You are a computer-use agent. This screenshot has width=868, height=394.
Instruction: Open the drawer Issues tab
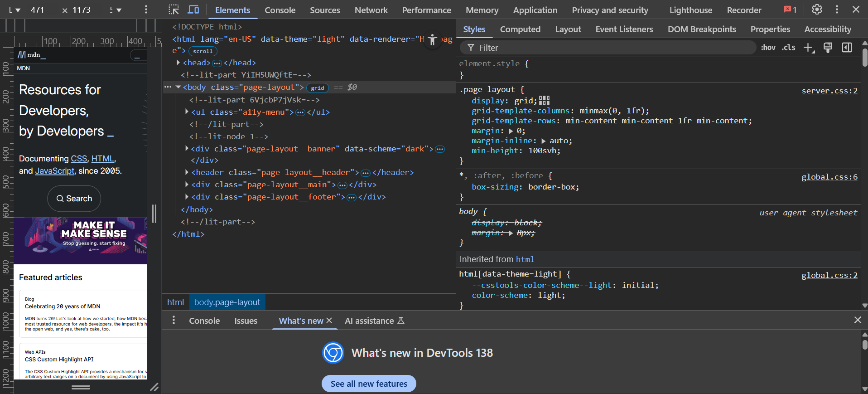coord(246,321)
